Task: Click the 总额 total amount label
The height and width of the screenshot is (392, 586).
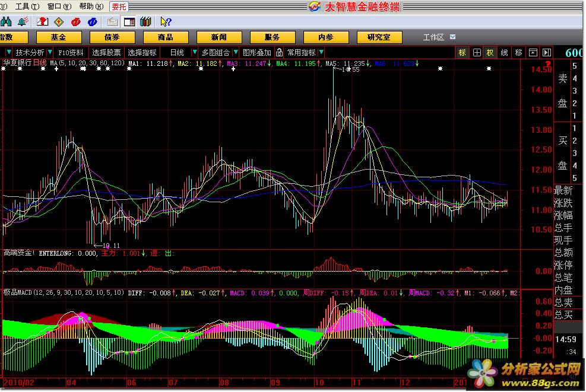Action: (x=563, y=253)
